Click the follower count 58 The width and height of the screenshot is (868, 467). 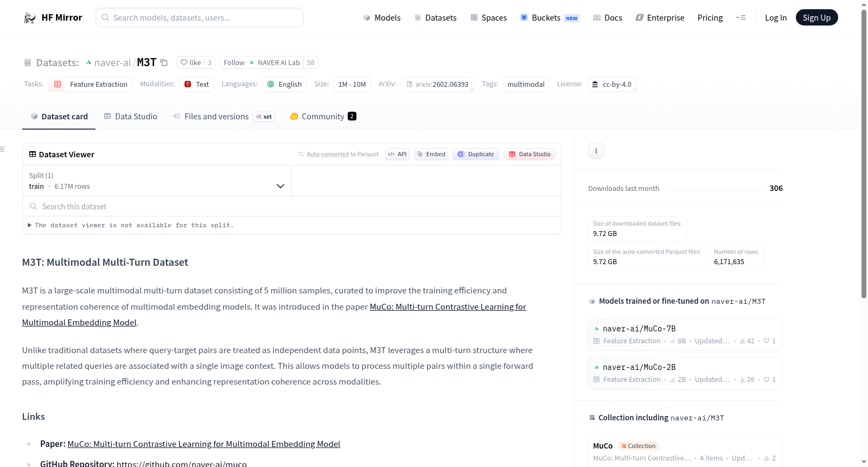(x=311, y=62)
